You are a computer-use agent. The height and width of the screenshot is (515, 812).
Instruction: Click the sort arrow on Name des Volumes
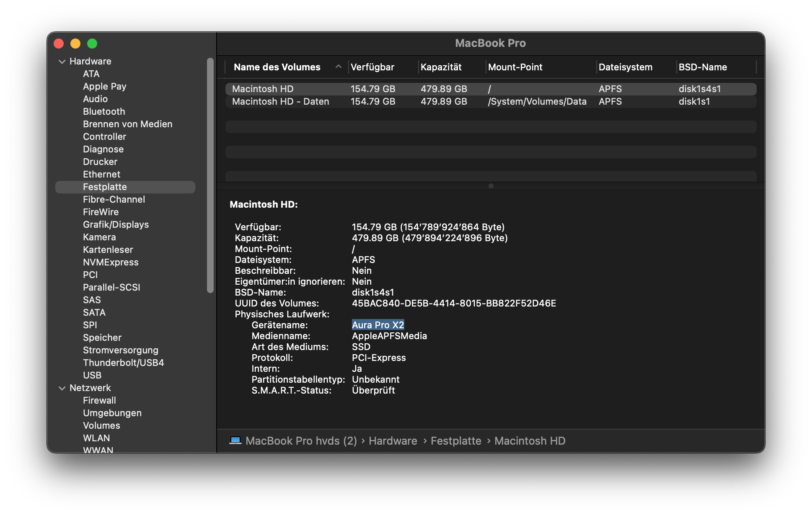[339, 67]
